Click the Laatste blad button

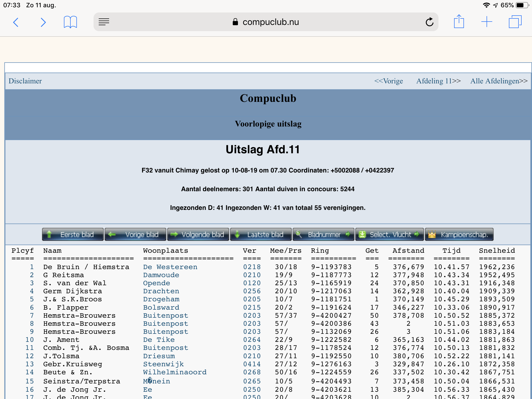[261, 234]
